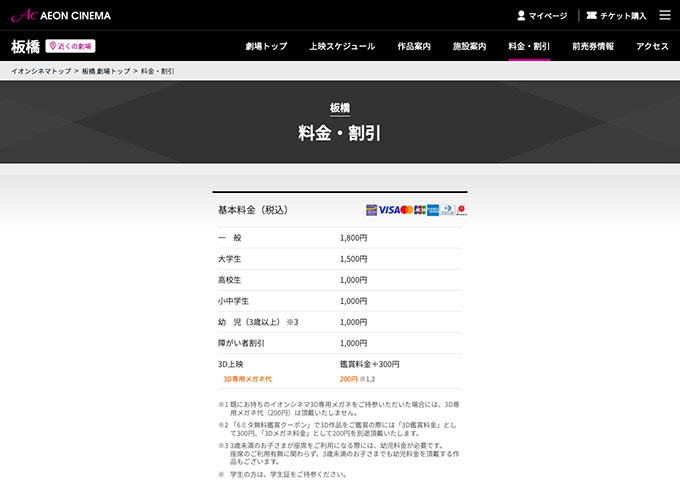Open マイページ link
Screen dimensions: 680x480
click(x=548, y=16)
